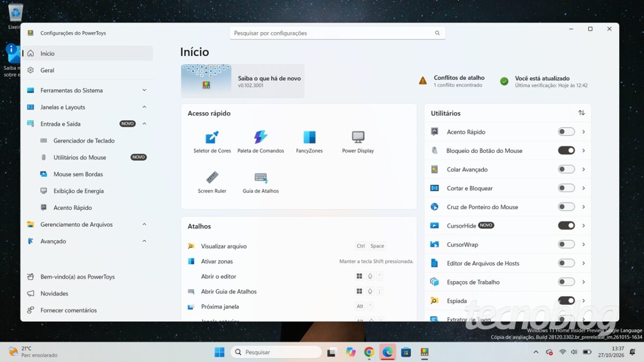Collapse the Avançado sidebar section

pos(144,241)
